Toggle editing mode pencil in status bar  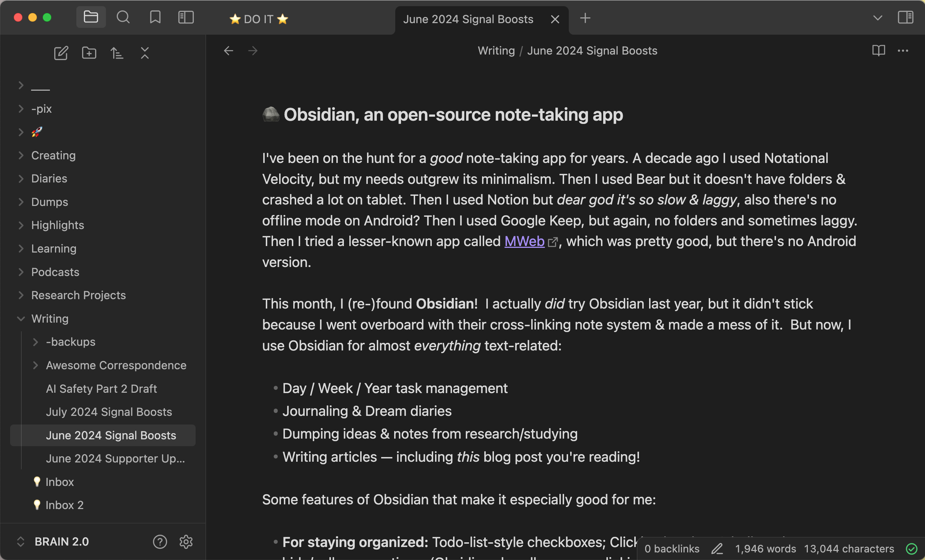[x=717, y=549]
